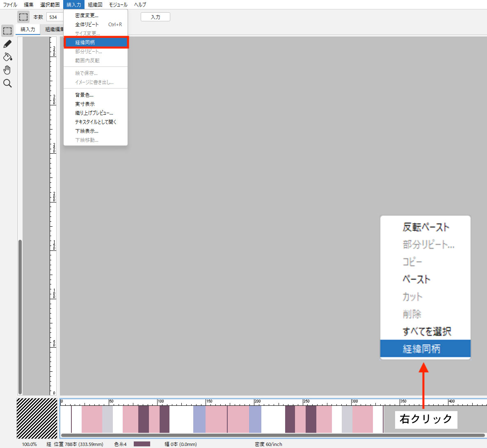Select the magnifier zoom tool
The image size is (487, 448).
click(x=7, y=84)
